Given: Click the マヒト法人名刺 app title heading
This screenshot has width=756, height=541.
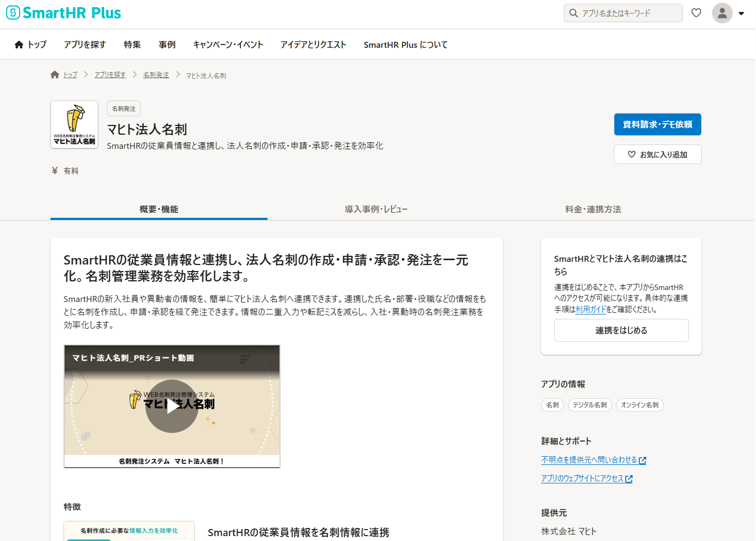Looking at the screenshot, I should point(147,129).
